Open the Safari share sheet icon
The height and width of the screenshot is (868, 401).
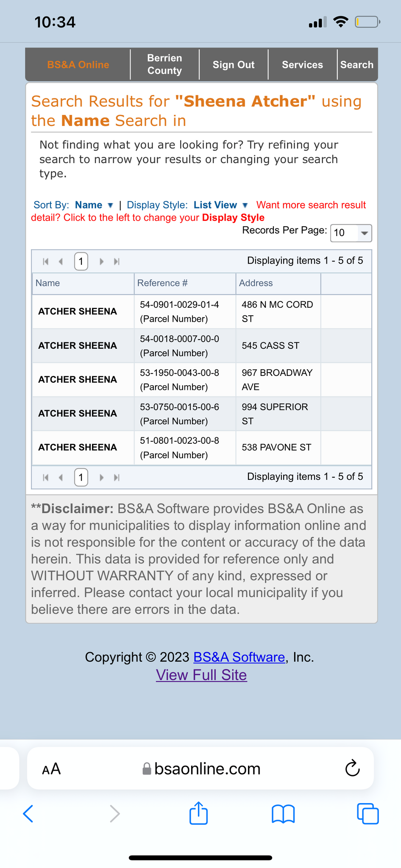click(x=198, y=813)
